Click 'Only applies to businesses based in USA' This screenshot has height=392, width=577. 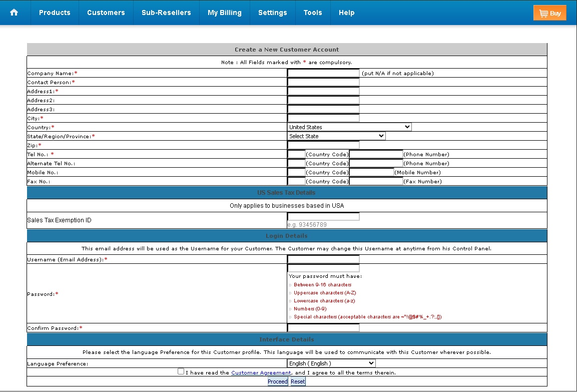point(287,206)
